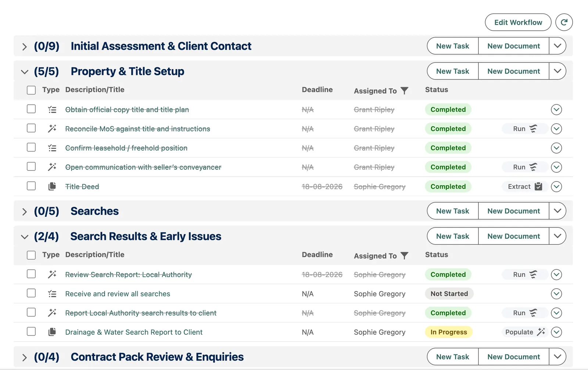
Task: Click document icon for Drainage & Water row
Action: point(52,332)
